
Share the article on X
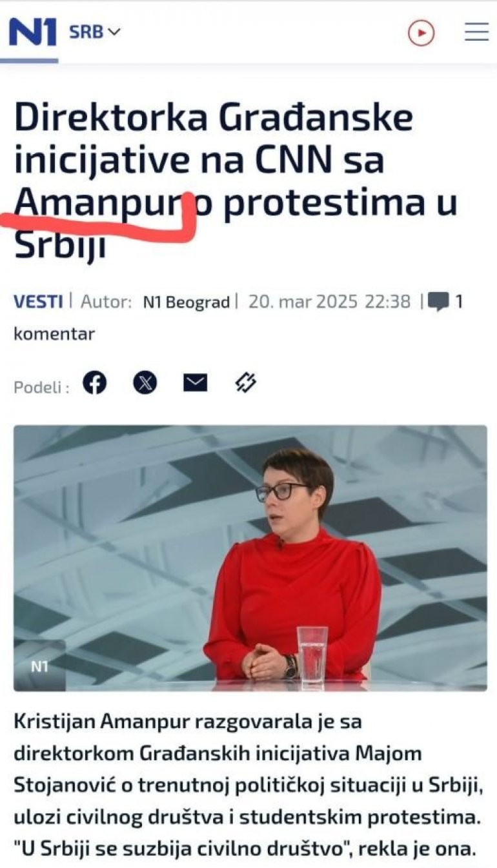pos(145,383)
